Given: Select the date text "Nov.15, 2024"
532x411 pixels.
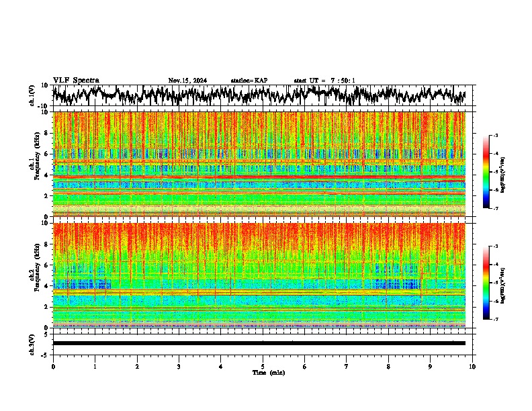Looking at the screenshot, I should [187, 81].
